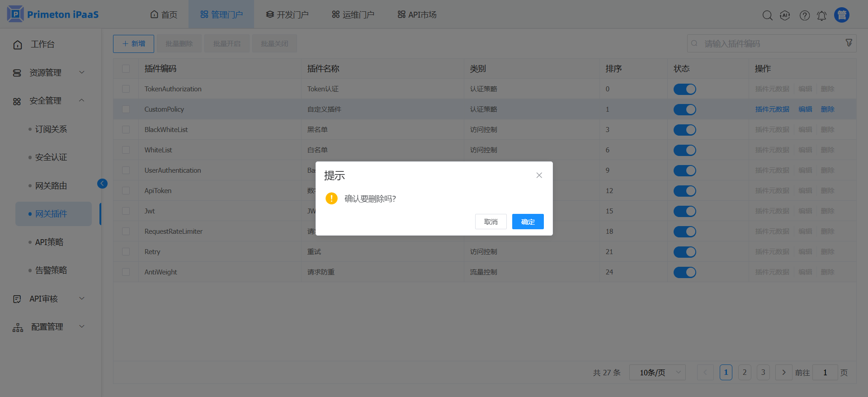
Task: Open the search icon in top bar
Action: 767,15
